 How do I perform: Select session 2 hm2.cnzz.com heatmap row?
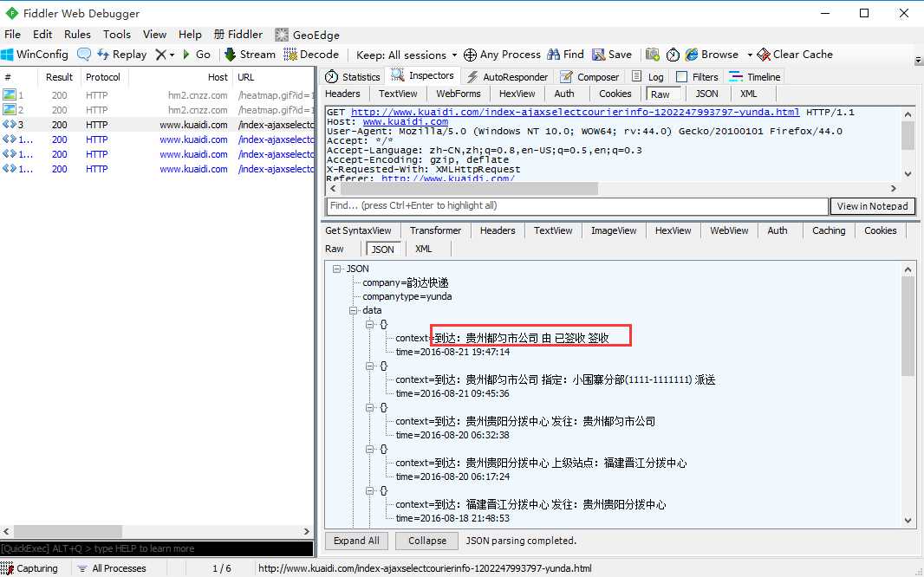point(158,110)
